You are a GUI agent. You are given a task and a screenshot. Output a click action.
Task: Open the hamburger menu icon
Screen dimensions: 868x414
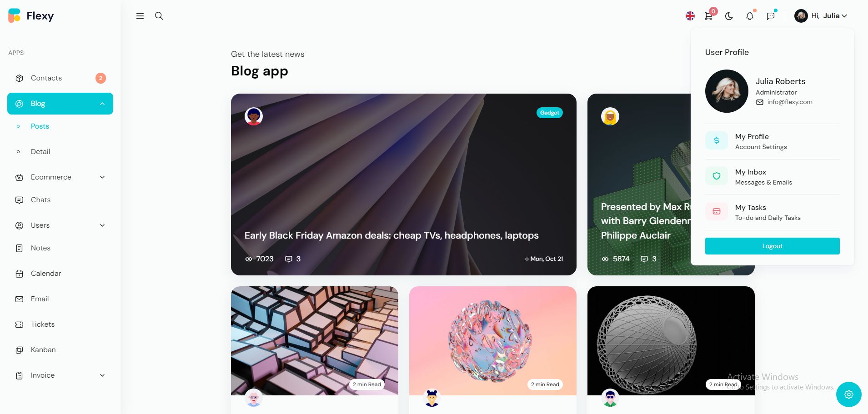coord(140,16)
